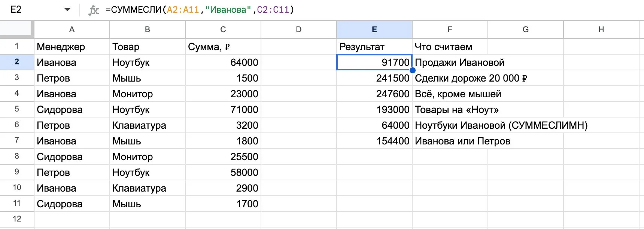Select the active cell with 91700

pos(374,62)
